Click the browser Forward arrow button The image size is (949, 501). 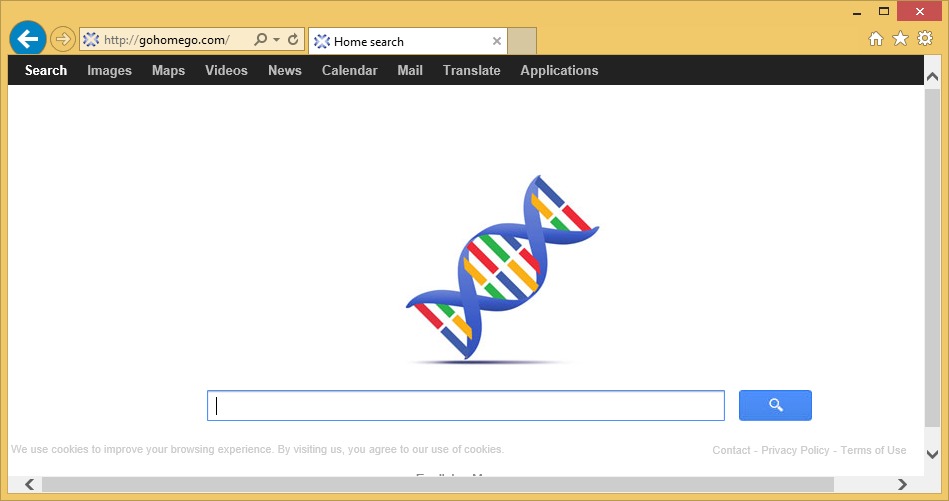pyautogui.click(x=62, y=39)
